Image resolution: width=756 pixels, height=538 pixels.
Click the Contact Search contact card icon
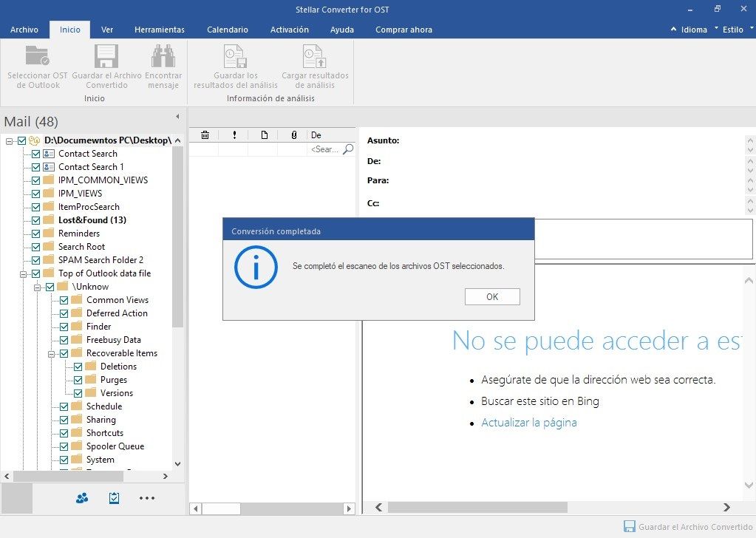49,154
